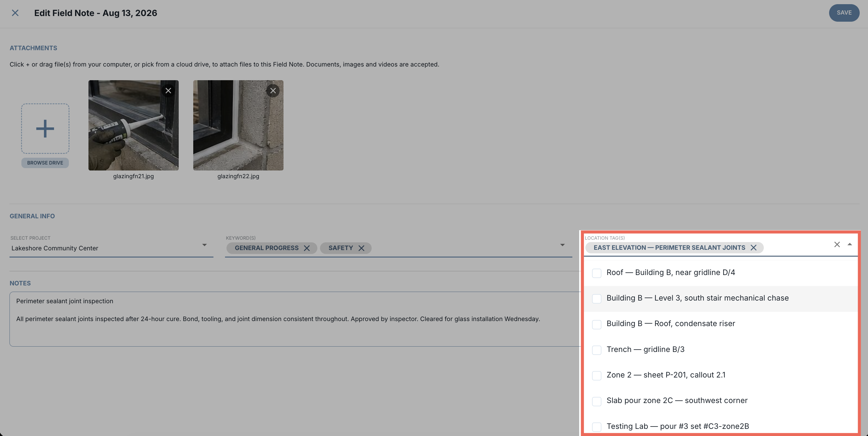
Task: Click the glazingfn22.jpg file name
Action: 238,176
